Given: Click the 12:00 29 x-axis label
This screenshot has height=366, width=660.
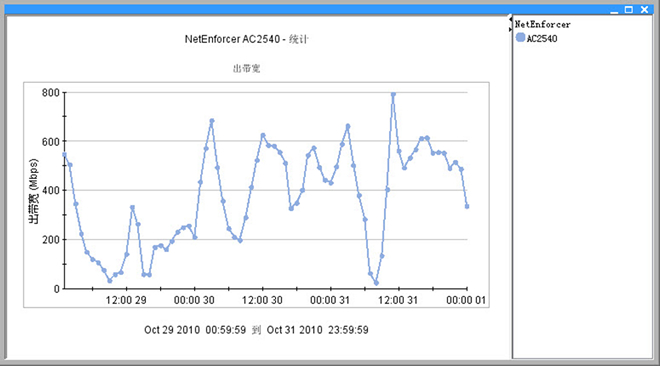Looking at the screenshot, I should click(x=126, y=300).
